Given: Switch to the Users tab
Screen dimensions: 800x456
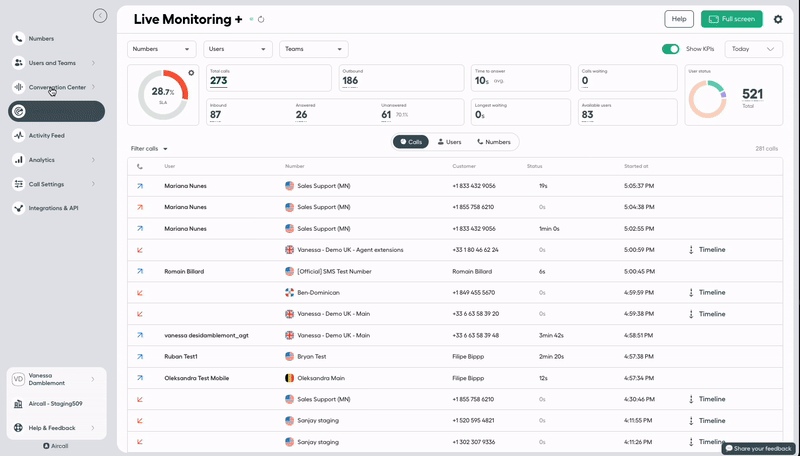Looking at the screenshot, I should tap(447, 142).
